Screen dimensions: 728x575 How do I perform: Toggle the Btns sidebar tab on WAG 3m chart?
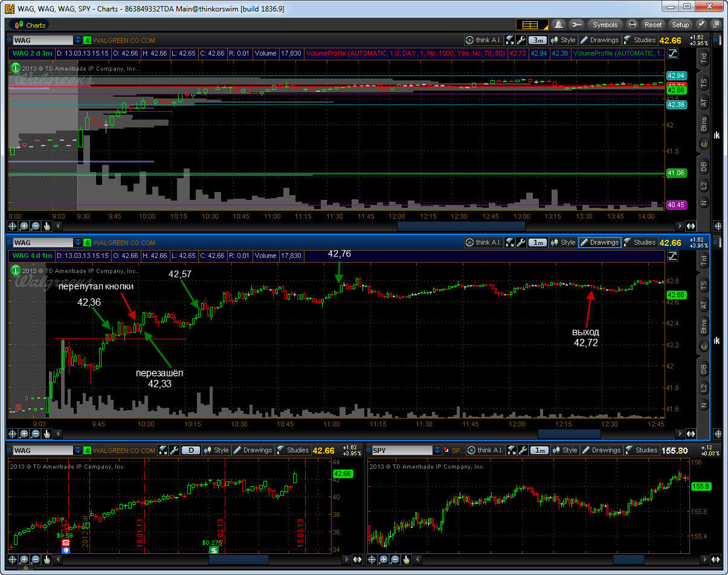point(704,124)
